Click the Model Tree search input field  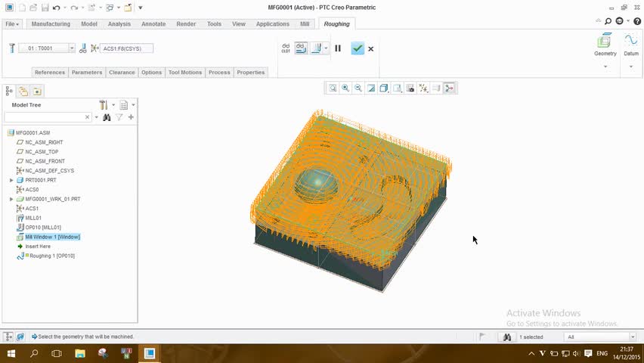click(x=47, y=117)
